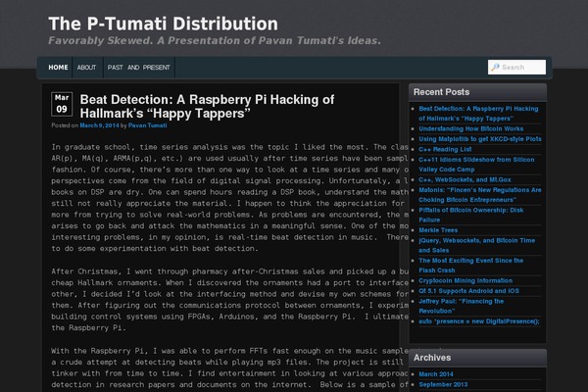Image resolution: width=588 pixels, height=392 pixels.
Task: Open Cryptocoin Mining Information post
Action: (x=465, y=280)
